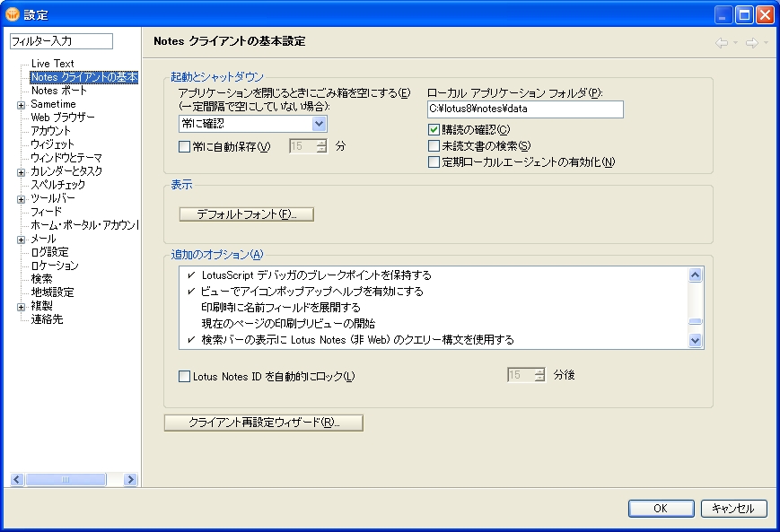Enable 常に自動保存 checkbox
This screenshot has height=532, width=780.
pos(185,147)
